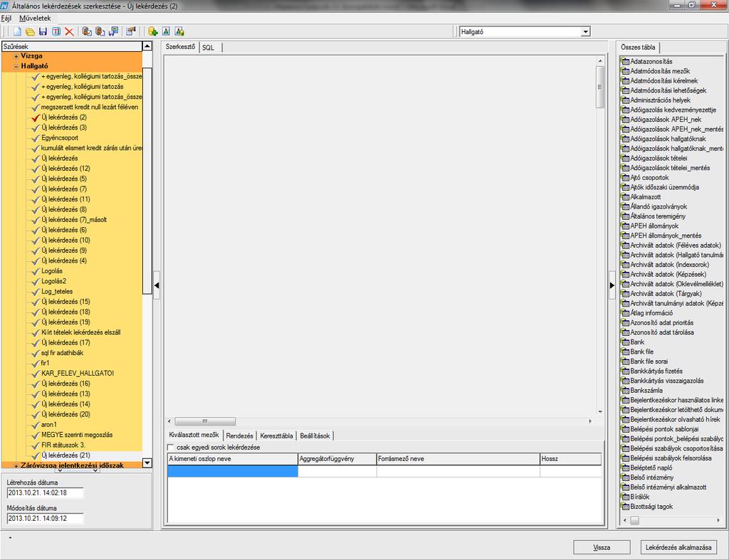Collapse the left panel with the black arrow
This screenshot has height=560, width=729.
[x=157, y=285]
